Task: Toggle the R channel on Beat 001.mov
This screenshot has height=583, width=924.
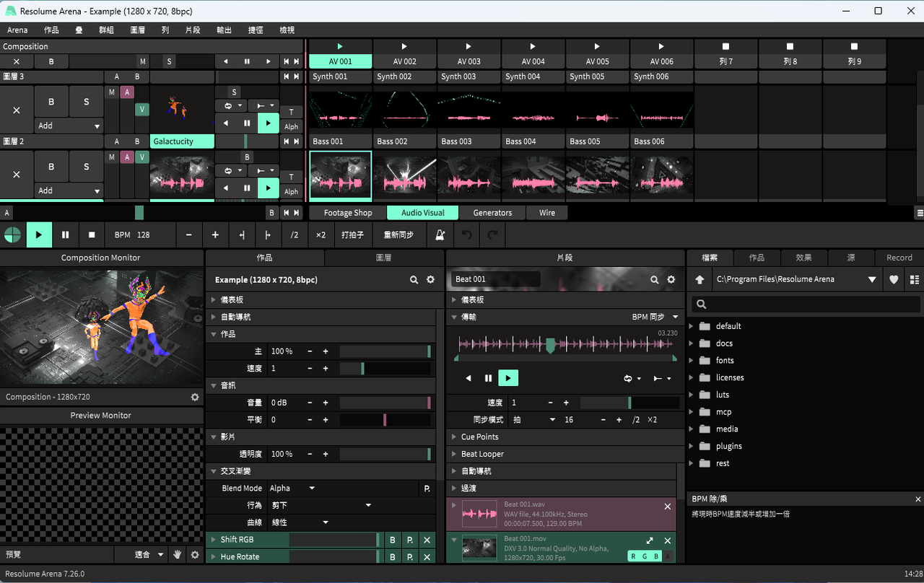Action: (x=633, y=556)
